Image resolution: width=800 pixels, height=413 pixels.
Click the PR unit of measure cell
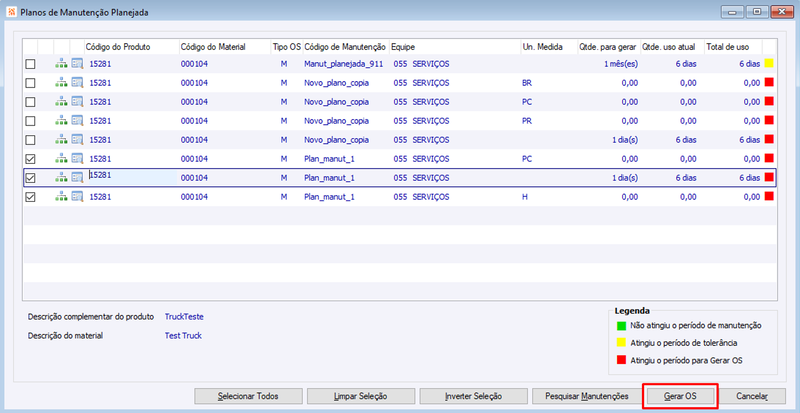coord(527,121)
